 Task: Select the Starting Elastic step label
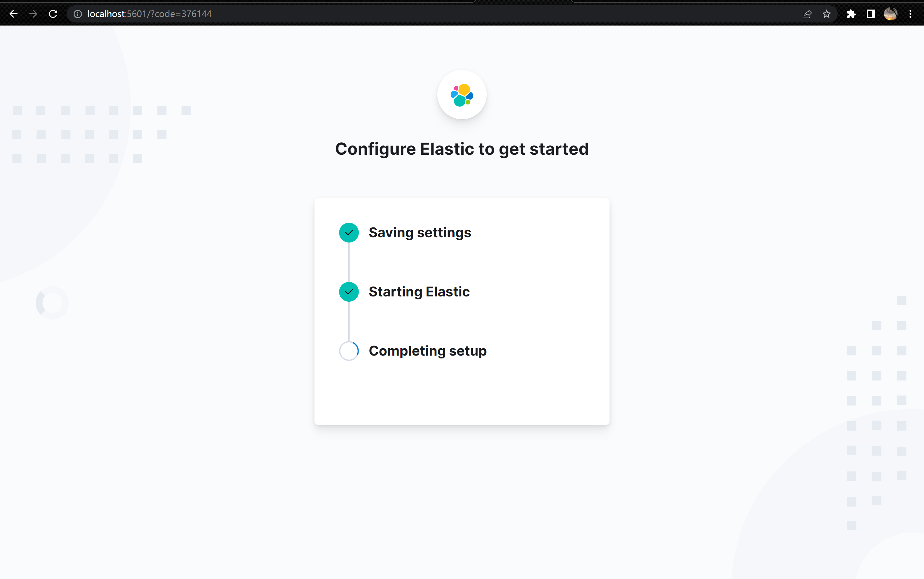(419, 292)
